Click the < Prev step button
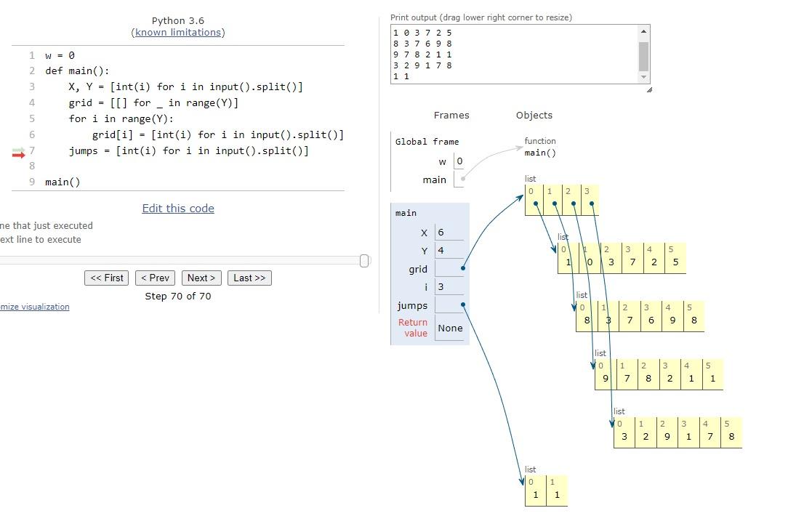 155,278
